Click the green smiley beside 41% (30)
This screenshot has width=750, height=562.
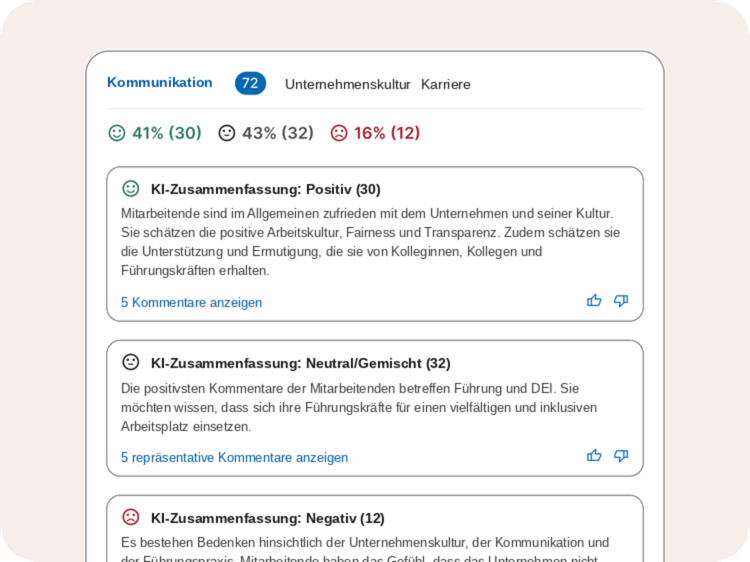pos(117,133)
